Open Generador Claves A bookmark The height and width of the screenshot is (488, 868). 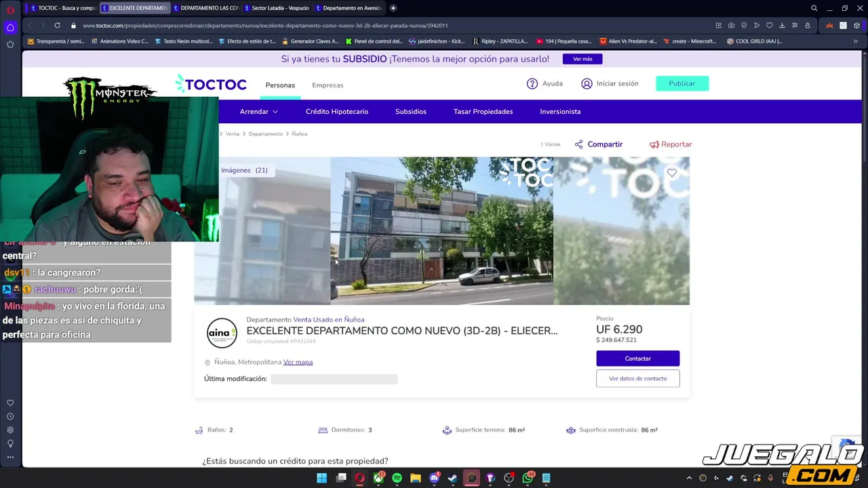coord(310,41)
